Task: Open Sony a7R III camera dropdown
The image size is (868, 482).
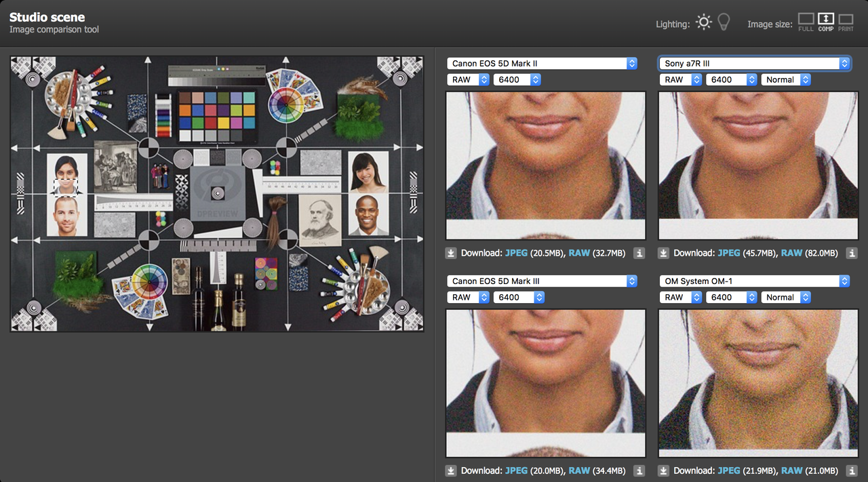Action: [x=755, y=63]
